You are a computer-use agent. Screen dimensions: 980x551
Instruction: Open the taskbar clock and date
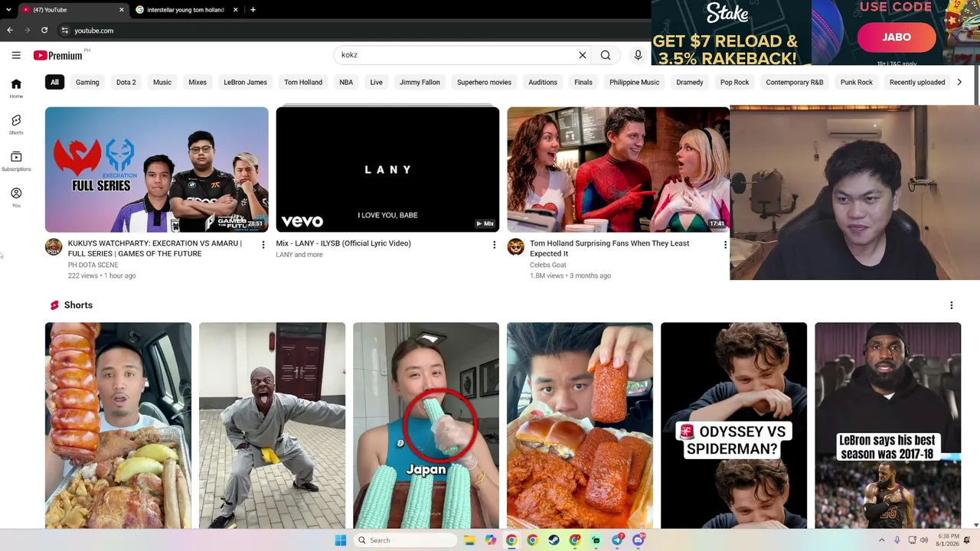tap(948, 540)
